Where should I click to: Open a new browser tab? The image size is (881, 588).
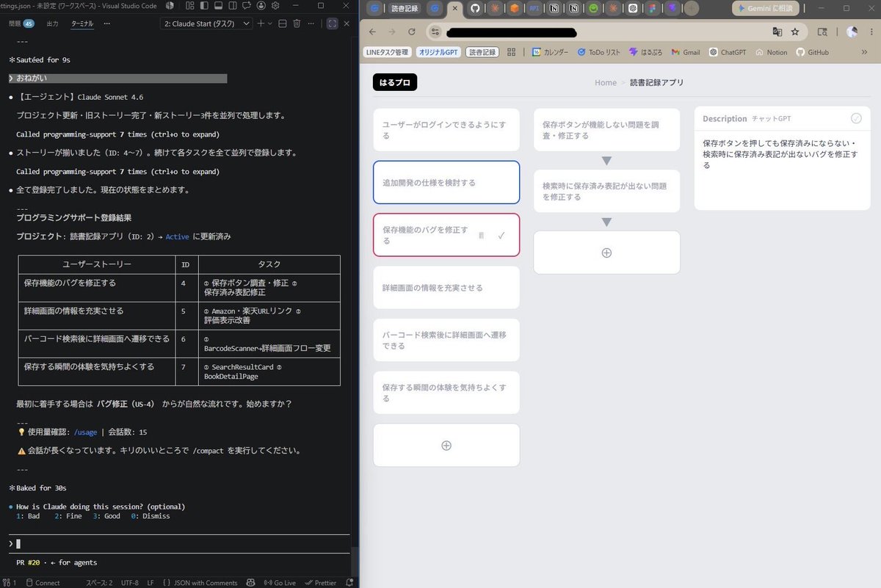[x=691, y=9]
